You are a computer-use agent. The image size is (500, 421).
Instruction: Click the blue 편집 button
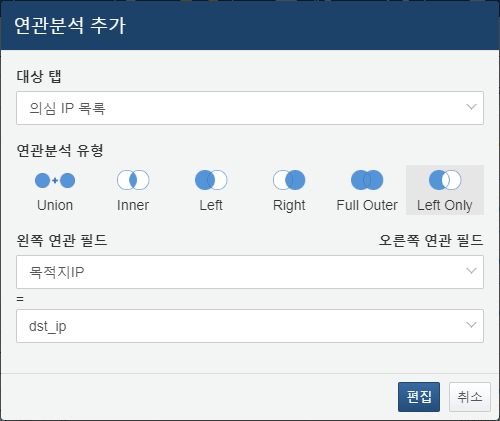coord(419,397)
